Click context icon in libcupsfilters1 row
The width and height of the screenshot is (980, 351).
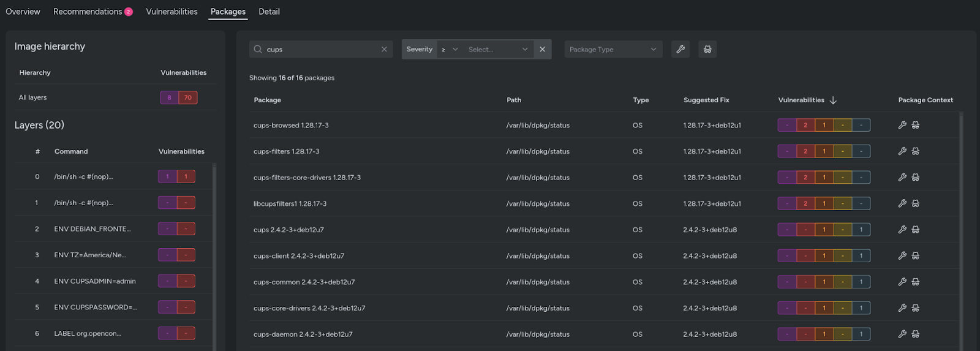[x=916, y=203]
